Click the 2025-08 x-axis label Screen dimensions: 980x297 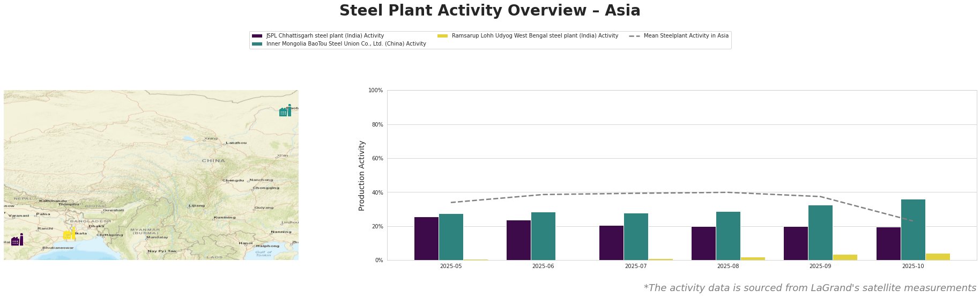(727, 266)
